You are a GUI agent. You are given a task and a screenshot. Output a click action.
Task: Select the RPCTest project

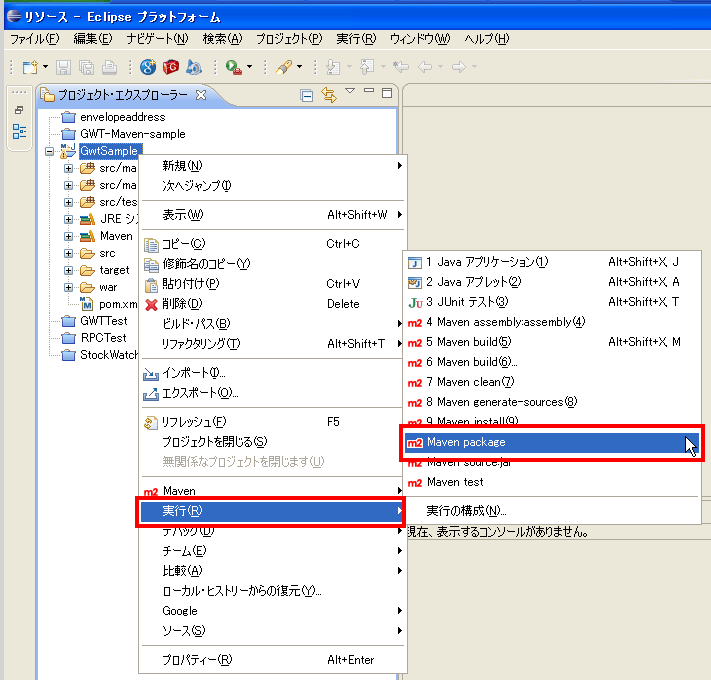point(103,338)
